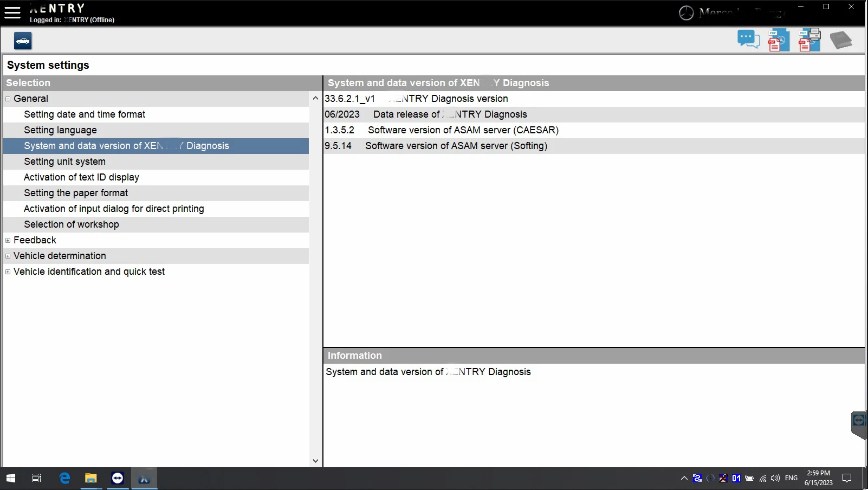
Task: Expand the Vehicle determination tree node
Action: click(8, 256)
